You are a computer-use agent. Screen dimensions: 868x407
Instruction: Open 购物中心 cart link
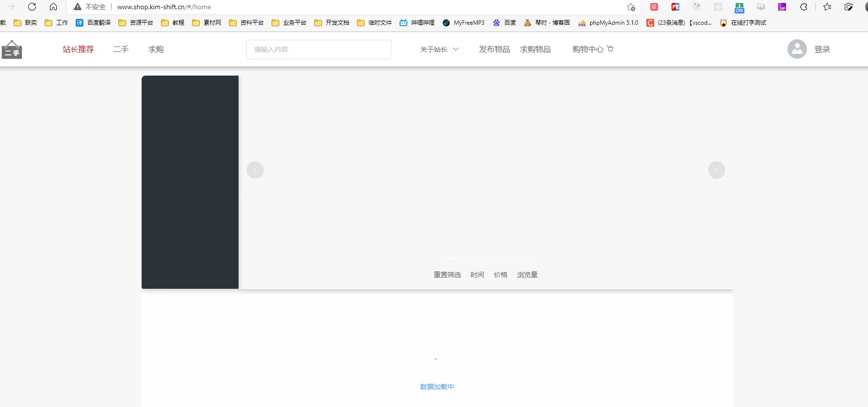[x=593, y=49]
